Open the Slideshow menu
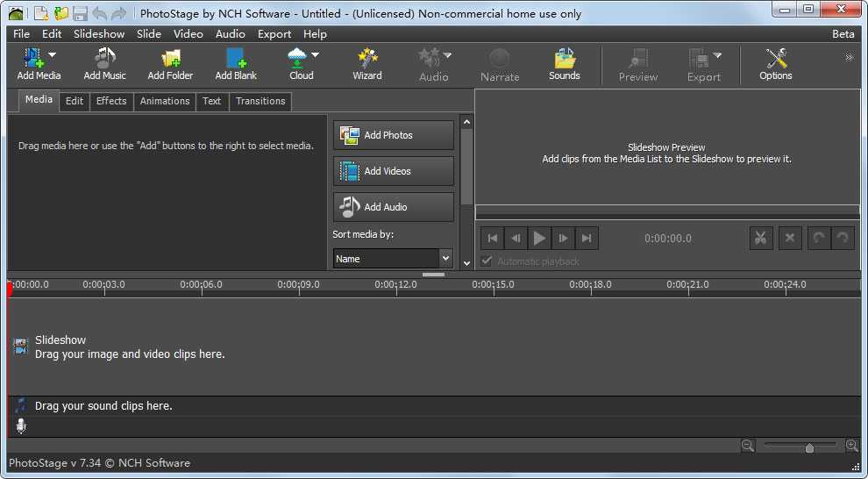Image resolution: width=868 pixels, height=479 pixels. coord(99,34)
